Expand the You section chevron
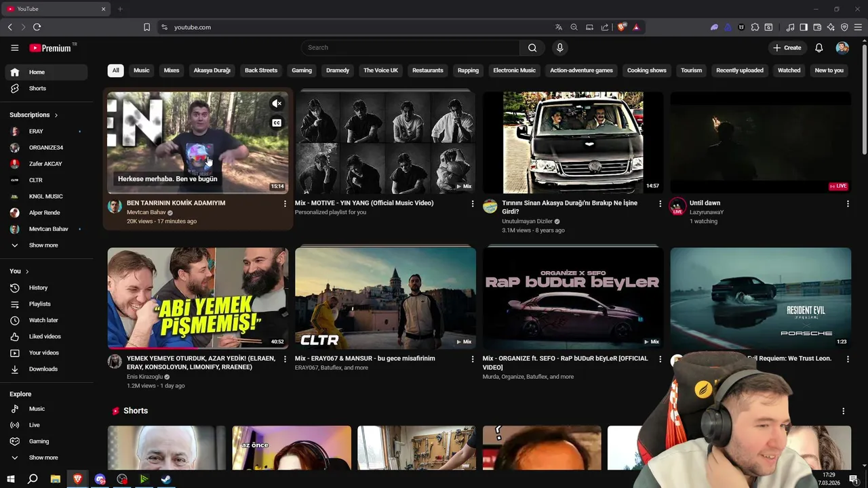Viewport: 868px width, 488px height. pos(27,272)
